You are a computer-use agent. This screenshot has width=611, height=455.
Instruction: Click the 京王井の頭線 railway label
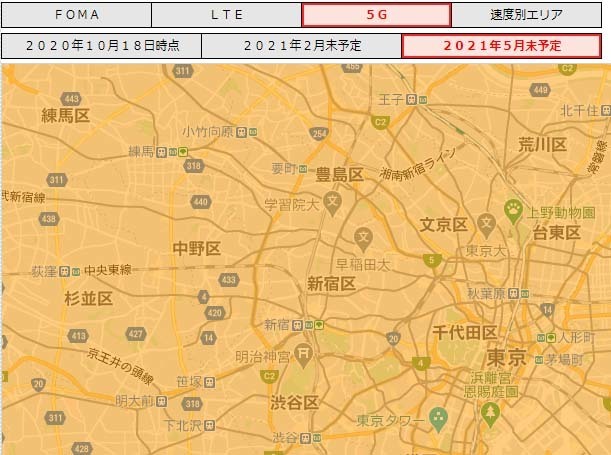(x=120, y=366)
